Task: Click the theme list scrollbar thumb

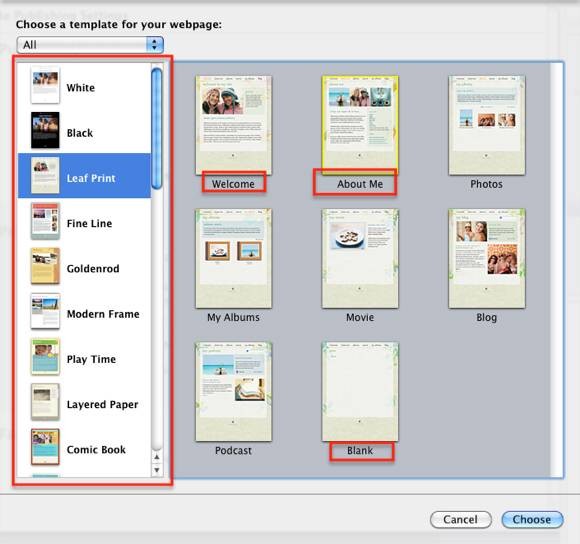Action: coord(157,128)
